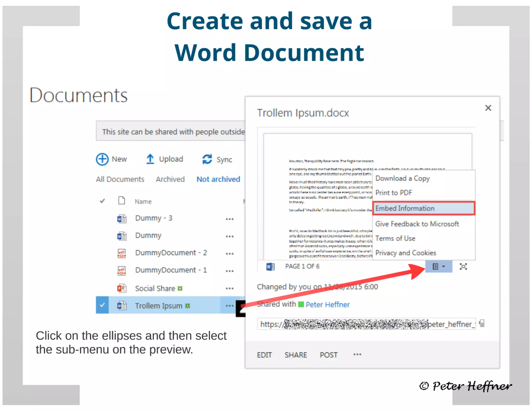Select the Not archived view
The width and height of the screenshot is (532, 411).
coord(218,179)
